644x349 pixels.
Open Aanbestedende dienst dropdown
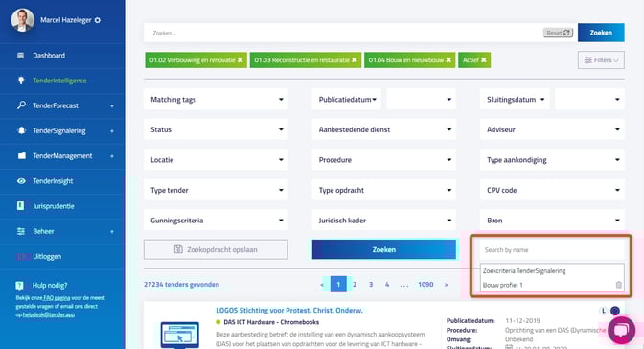[384, 129]
